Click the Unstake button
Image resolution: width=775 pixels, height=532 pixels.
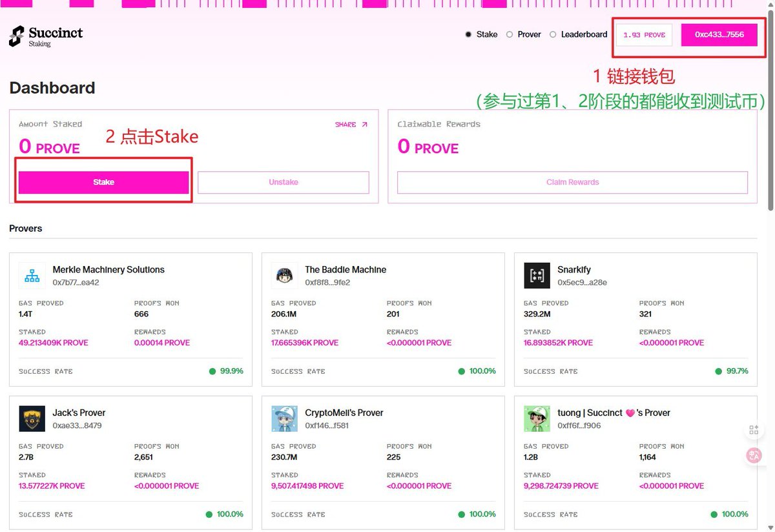pyautogui.click(x=284, y=182)
